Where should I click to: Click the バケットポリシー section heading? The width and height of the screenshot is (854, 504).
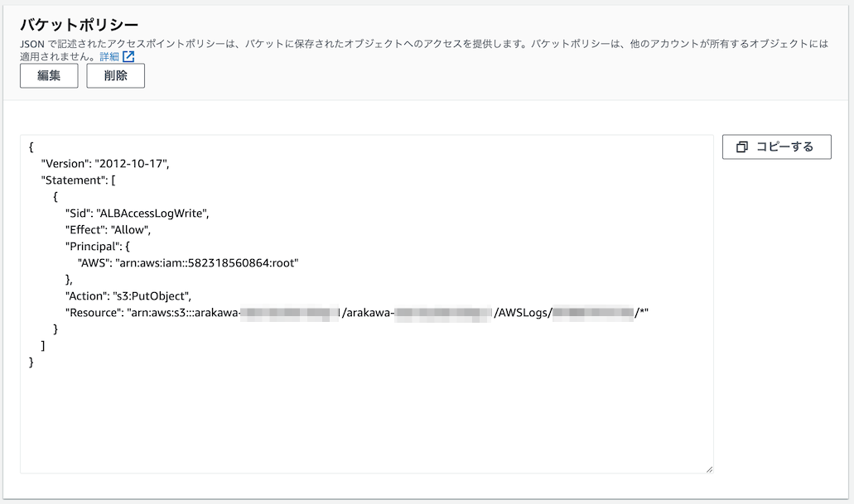pyautogui.click(x=80, y=25)
